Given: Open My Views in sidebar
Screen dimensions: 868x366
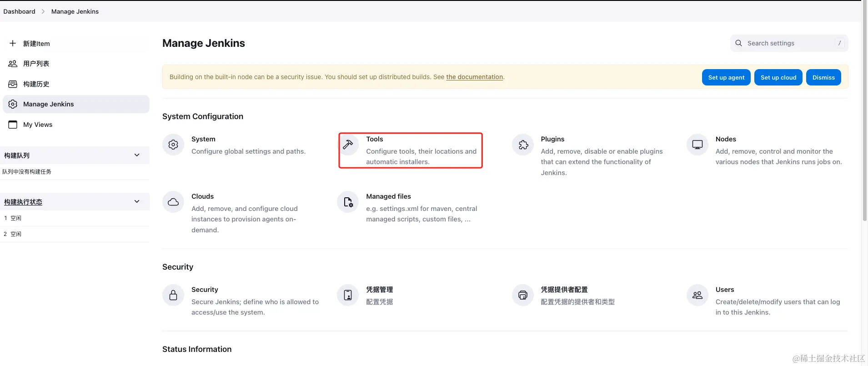Looking at the screenshot, I should coord(38,125).
